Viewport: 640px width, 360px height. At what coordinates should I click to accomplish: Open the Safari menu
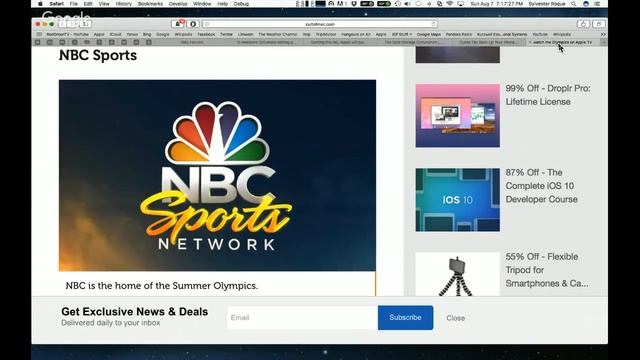[x=56, y=4]
